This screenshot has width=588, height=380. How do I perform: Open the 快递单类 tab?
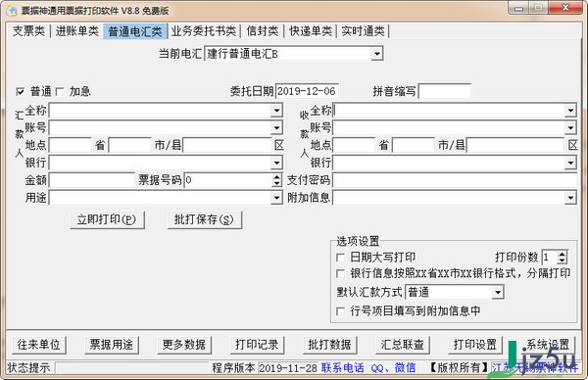tap(311, 31)
